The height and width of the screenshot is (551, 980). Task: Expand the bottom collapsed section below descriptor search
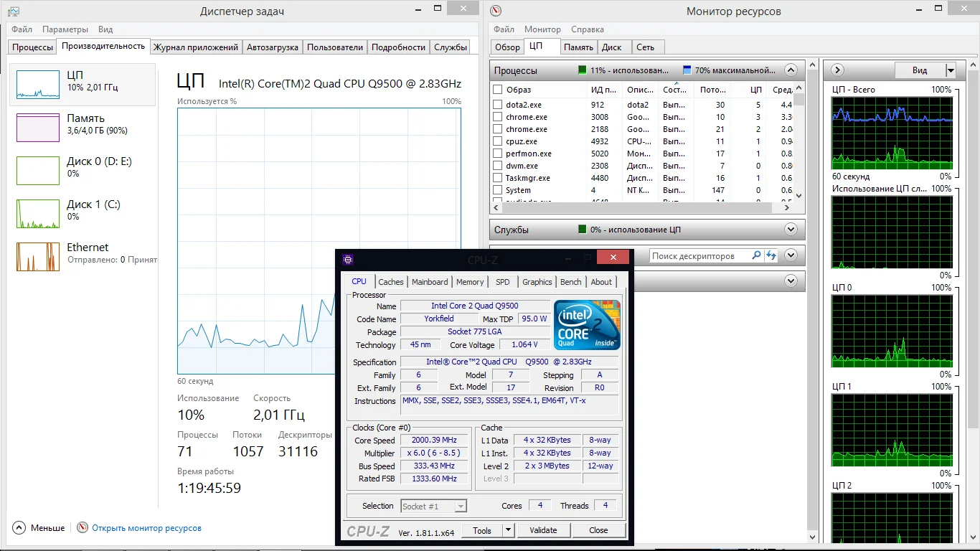click(x=791, y=281)
